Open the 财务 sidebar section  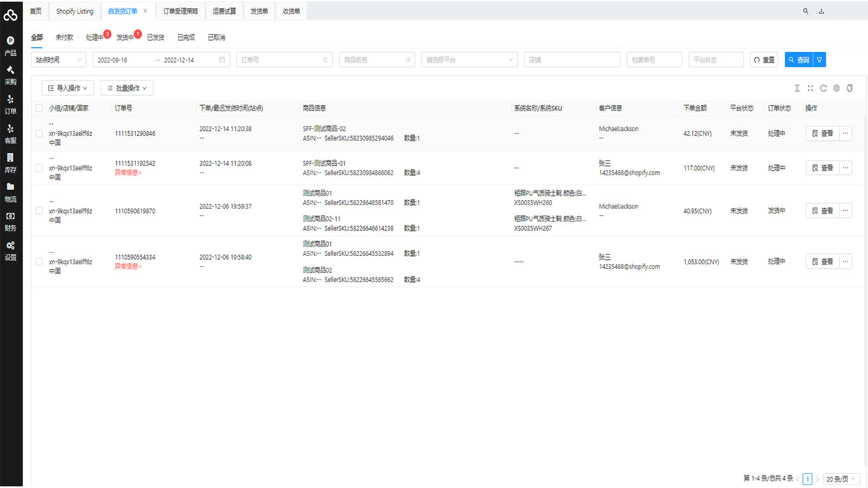pos(10,222)
